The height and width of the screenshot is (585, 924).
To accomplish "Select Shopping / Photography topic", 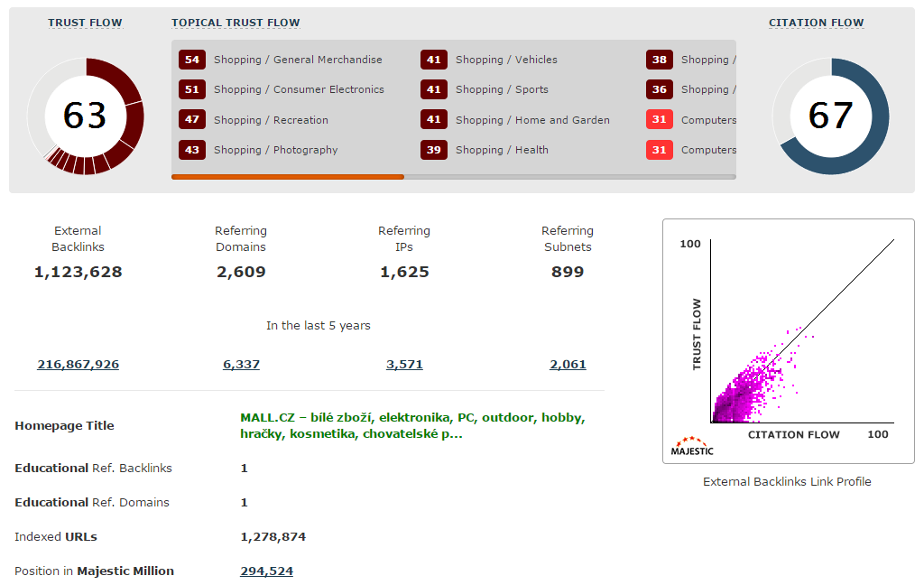I will 276,151.
